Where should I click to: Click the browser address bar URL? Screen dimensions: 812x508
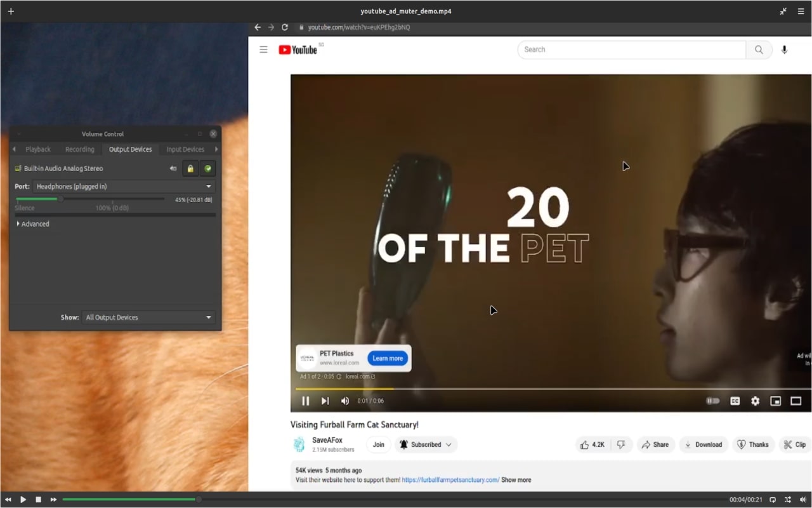359,27
